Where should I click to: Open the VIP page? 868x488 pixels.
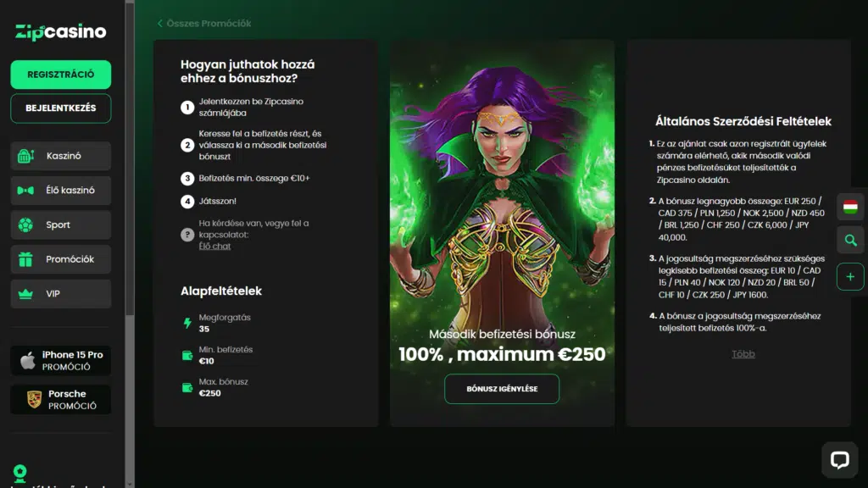click(x=60, y=294)
